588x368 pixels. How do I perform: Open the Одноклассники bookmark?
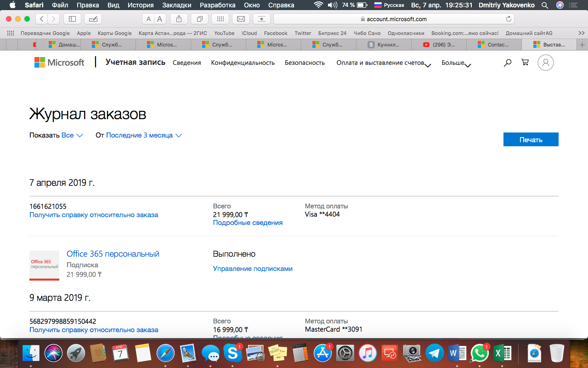(407, 33)
